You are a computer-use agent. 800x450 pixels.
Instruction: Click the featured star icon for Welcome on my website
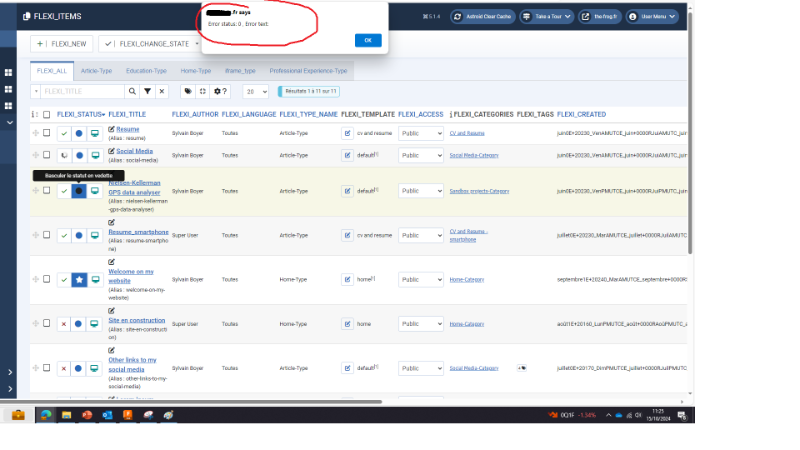[x=79, y=280]
